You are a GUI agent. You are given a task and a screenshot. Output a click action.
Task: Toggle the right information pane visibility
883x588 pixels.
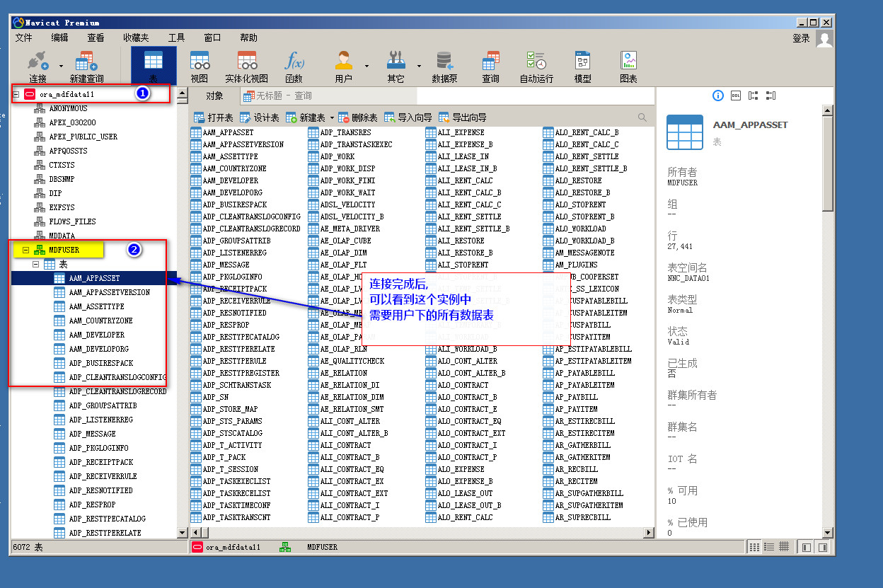[x=822, y=547]
